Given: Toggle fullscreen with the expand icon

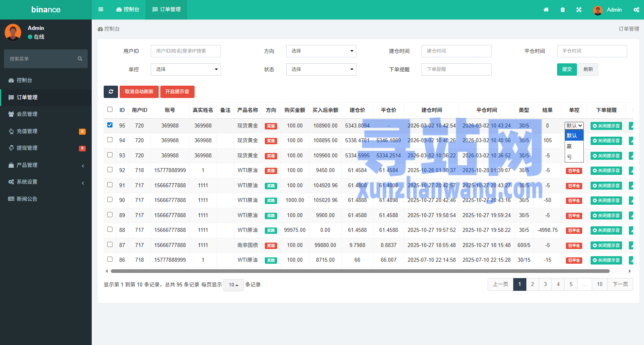Looking at the screenshot, I should tap(579, 10).
